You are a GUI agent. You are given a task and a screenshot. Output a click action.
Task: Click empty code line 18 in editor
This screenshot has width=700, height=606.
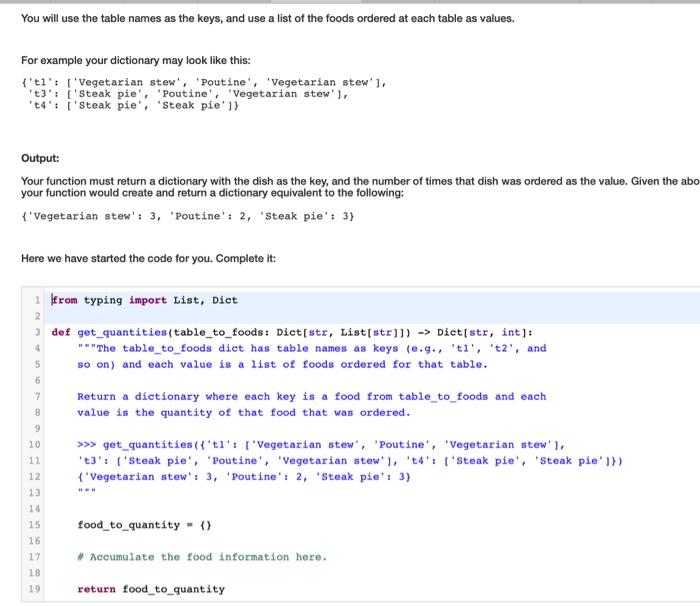click(x=371, y=573)
